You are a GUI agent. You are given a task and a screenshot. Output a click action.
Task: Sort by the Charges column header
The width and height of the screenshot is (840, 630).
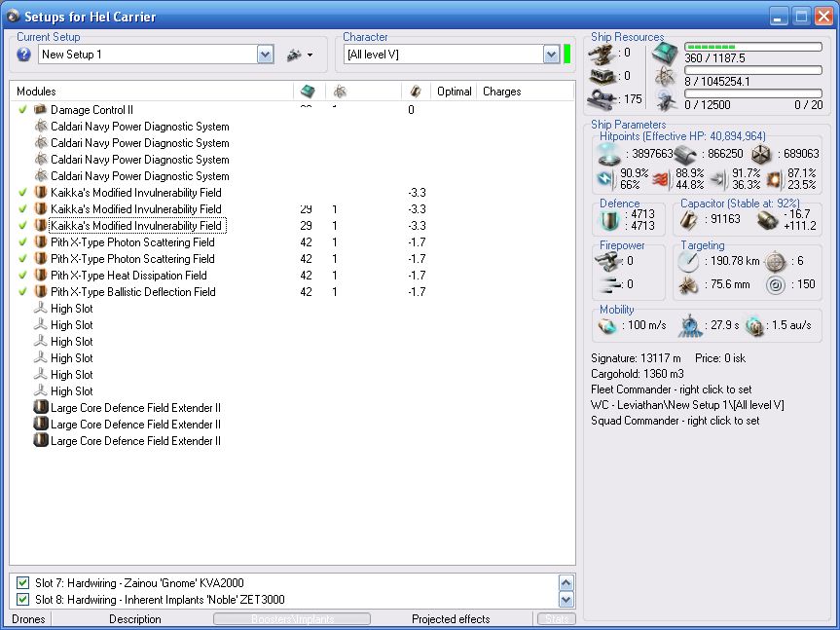(x=525, y=92)
